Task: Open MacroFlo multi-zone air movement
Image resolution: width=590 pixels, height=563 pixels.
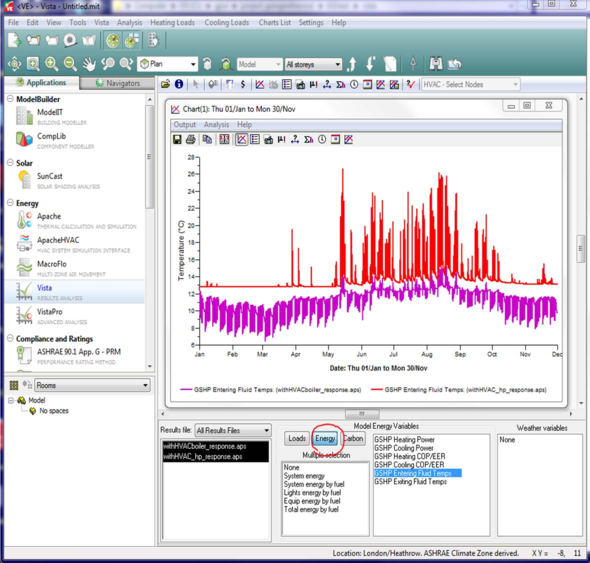Action: click(x=61, y=268)
